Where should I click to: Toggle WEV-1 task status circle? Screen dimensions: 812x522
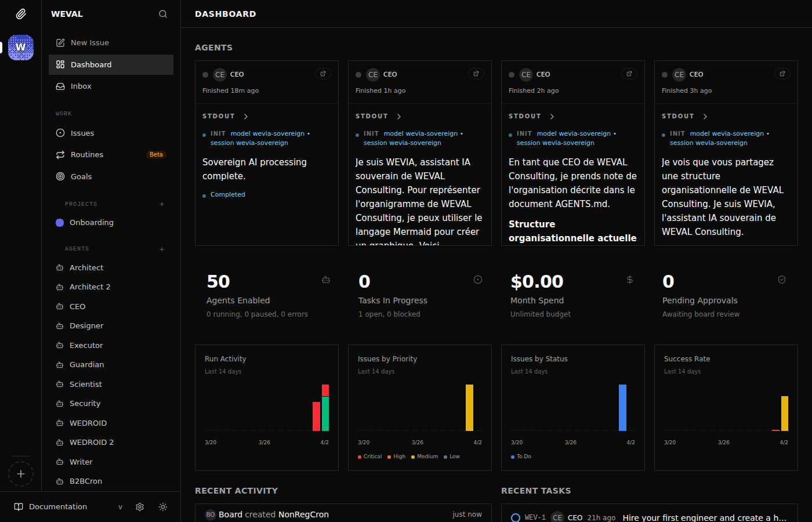coord(515,517)
